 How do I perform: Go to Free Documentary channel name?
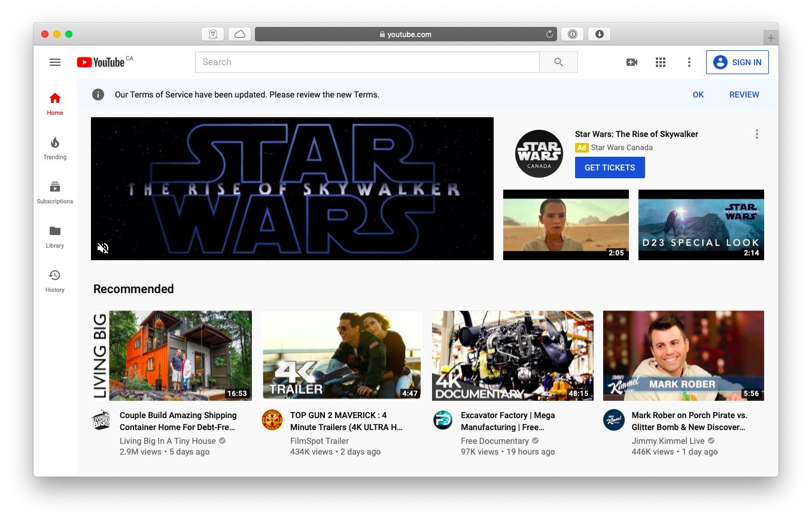(495, 441)
